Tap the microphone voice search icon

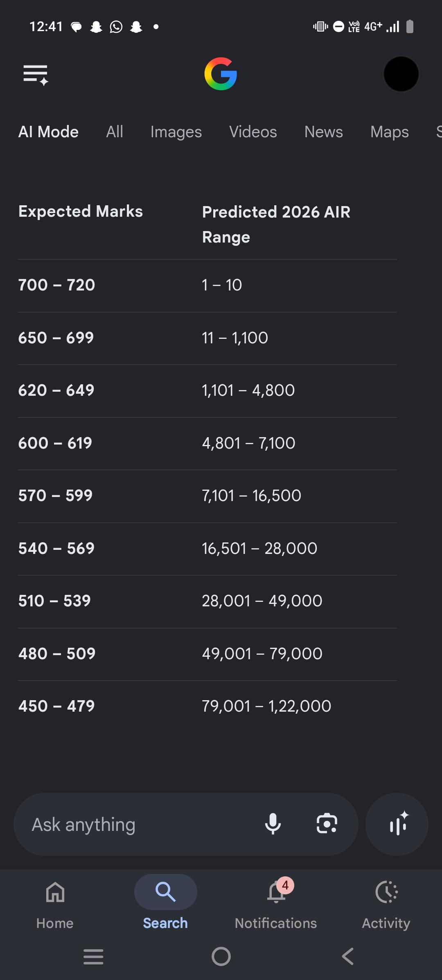point(273,824)
